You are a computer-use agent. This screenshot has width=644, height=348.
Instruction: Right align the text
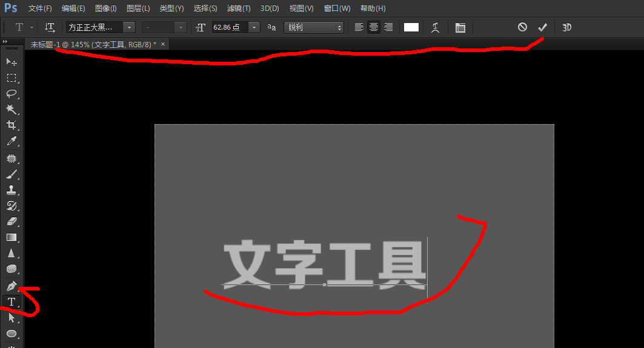tap(388, 27)
